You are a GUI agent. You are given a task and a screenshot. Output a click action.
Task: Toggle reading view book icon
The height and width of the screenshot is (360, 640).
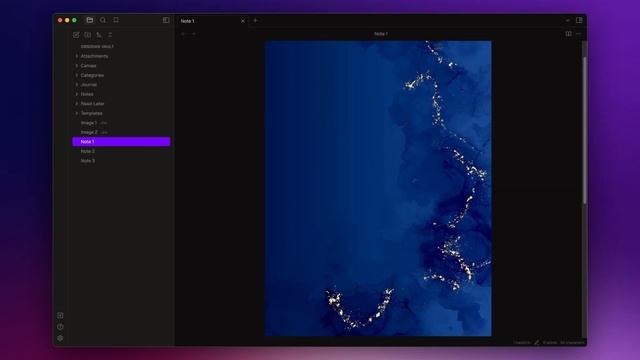[x=568, y=34]
